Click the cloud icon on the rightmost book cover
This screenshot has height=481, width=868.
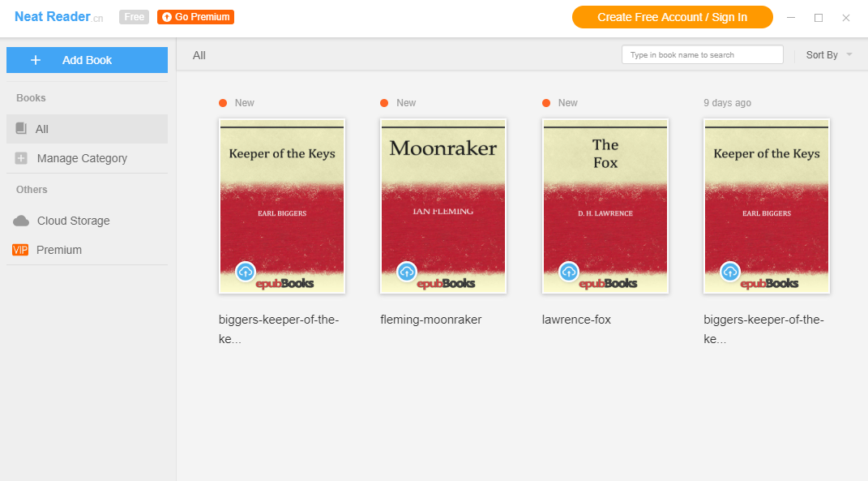pyautogui.click(x=729, y=272)
